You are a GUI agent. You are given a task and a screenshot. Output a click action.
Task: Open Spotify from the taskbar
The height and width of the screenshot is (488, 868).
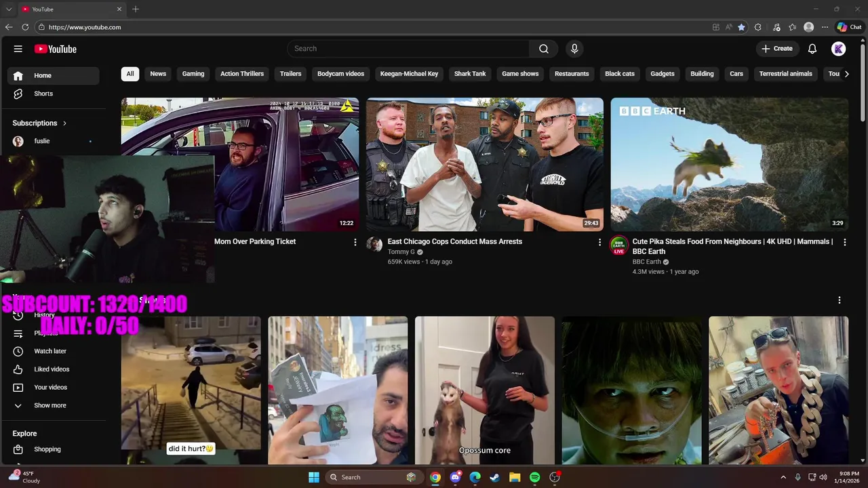[534, 477]
